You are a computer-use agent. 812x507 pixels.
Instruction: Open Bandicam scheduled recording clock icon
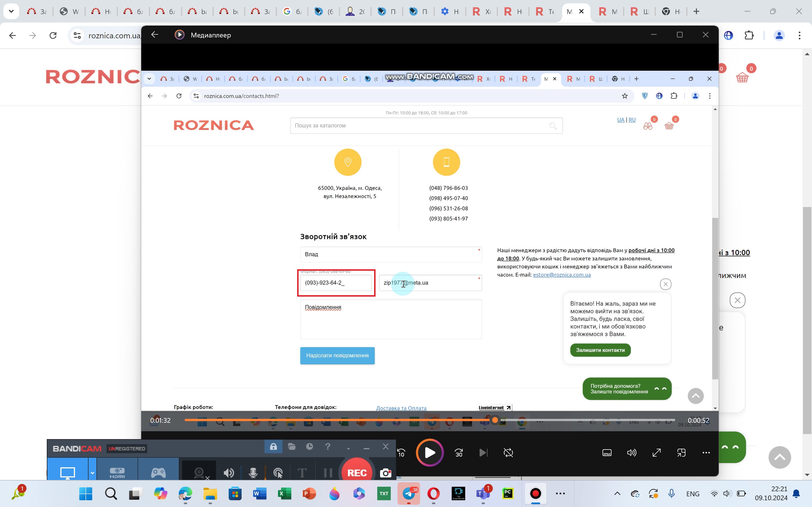click(309, 447)
